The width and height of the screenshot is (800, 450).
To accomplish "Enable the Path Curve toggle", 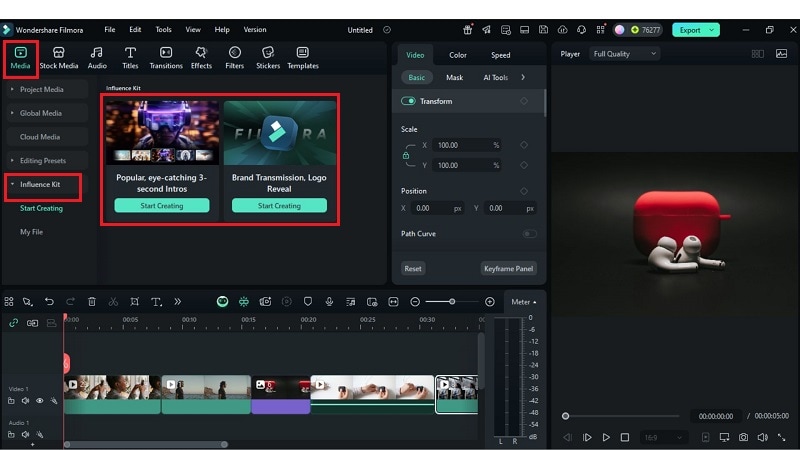I will coord(530,234).
